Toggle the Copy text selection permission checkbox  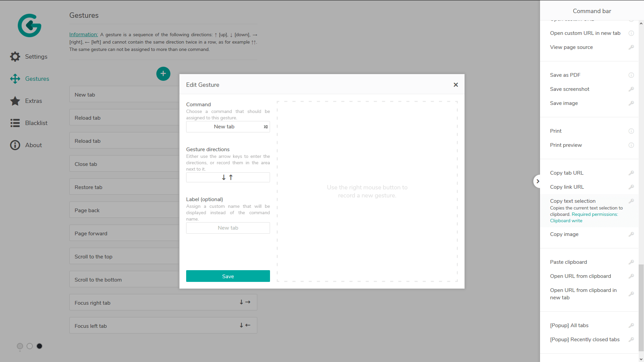click(x=632, y=201)
